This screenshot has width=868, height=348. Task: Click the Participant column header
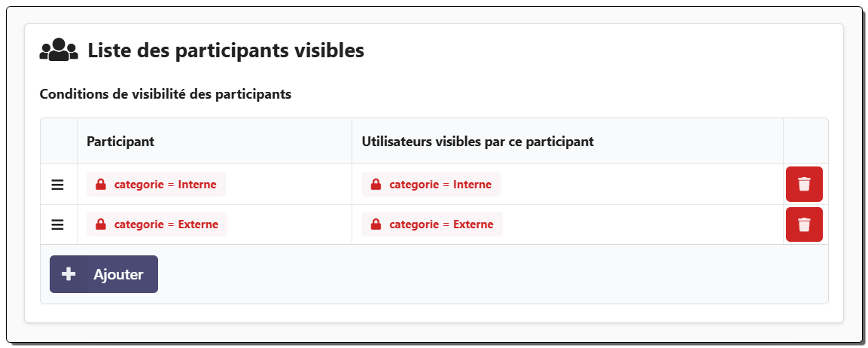120,142
